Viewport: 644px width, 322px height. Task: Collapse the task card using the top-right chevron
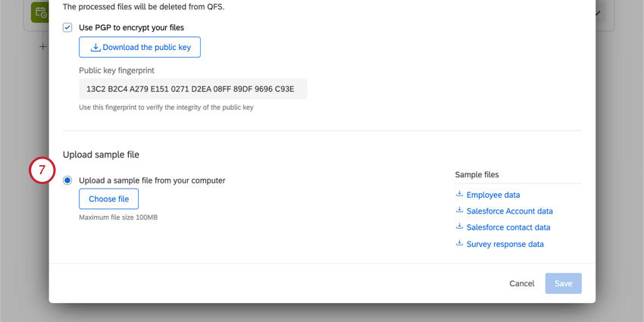click(598, 13)
